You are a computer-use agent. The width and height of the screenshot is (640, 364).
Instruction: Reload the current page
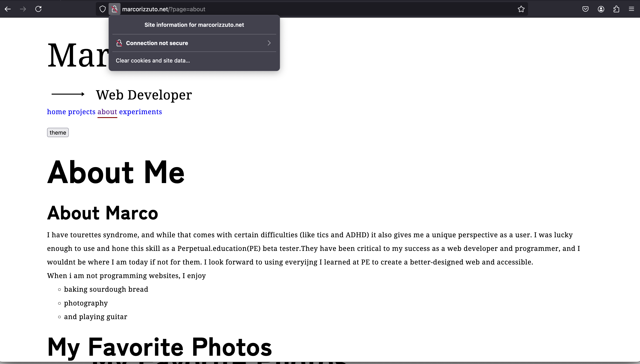pyautogui.click(x=38, y=9)
